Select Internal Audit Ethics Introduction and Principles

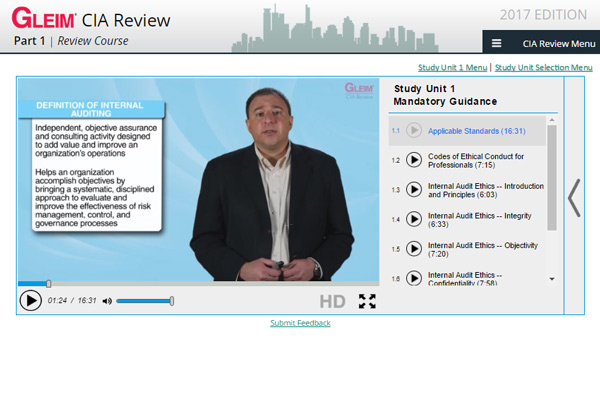pos(486,190)
